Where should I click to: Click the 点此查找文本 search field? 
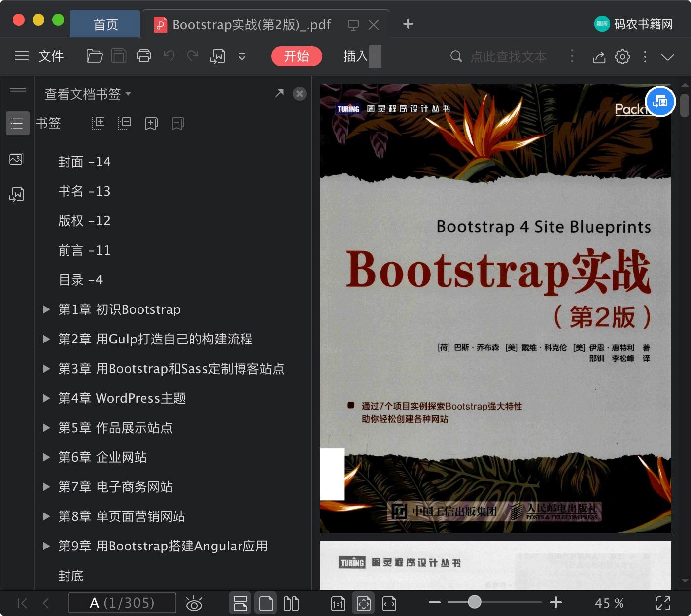(508, 57)
